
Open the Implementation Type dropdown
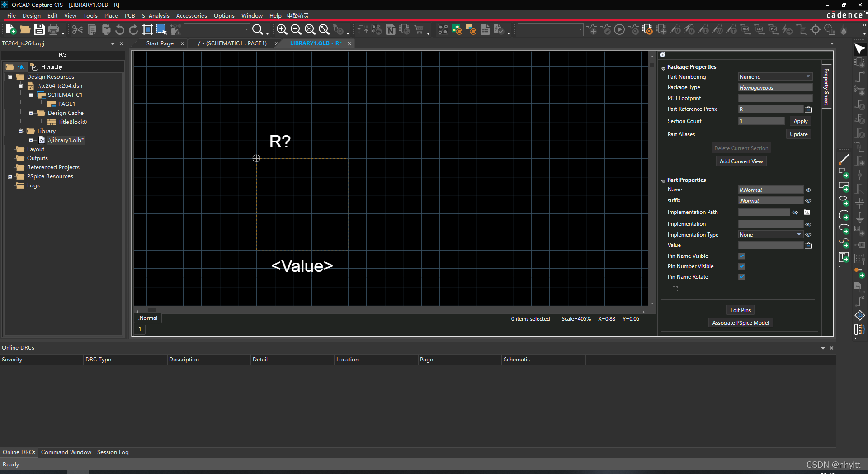[x=770, y=235]
